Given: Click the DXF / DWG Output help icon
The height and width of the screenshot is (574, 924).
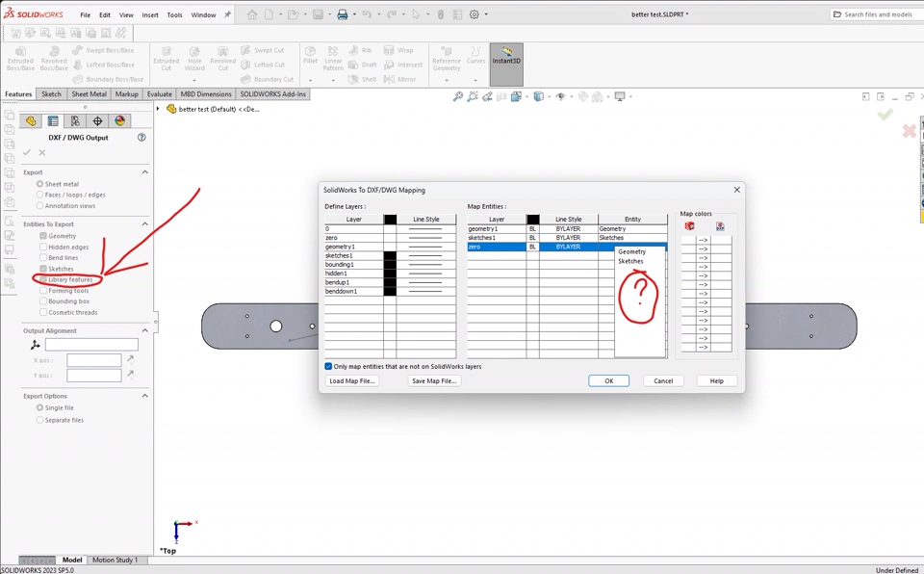Looking at the screenshot, I should point(141,137).
